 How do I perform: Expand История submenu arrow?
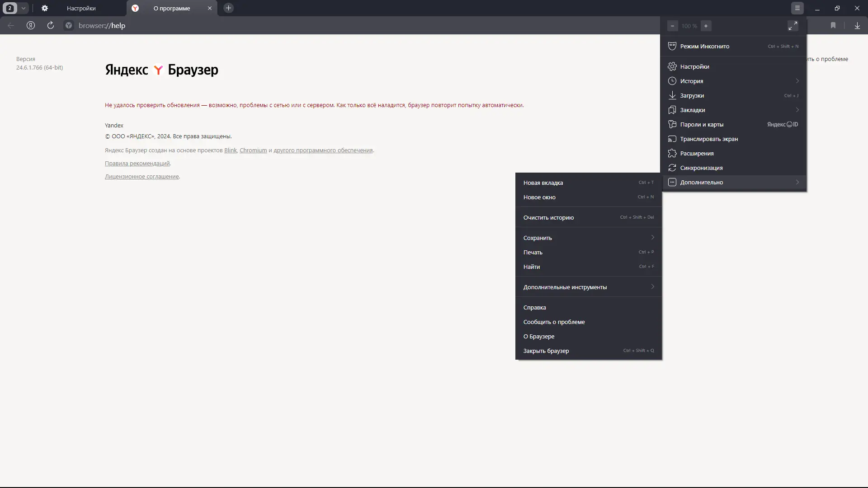tap(797, 81)
